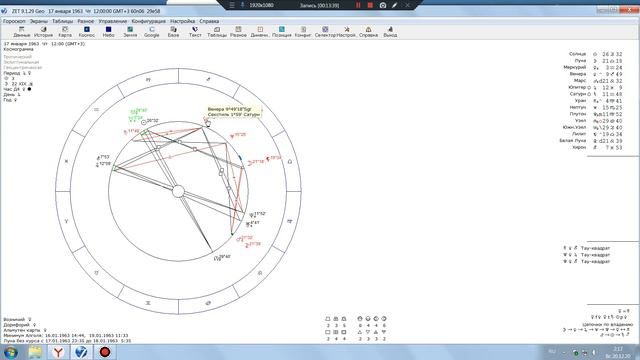Click the Тропический zodiac label

coord(18,57)
